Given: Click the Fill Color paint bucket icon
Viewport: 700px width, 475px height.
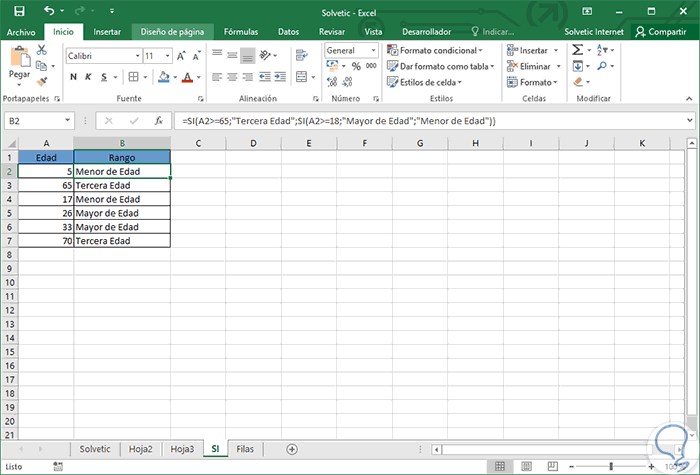Looking at the screenshot, I should click(x=164, y=77).
